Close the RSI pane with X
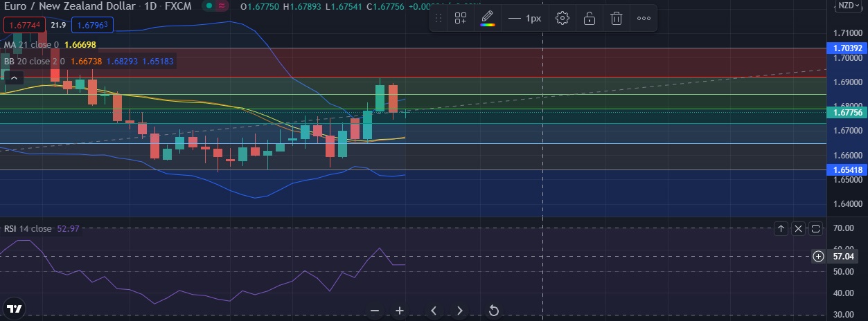Screen dimensions: 868x321 coord(798,228)
